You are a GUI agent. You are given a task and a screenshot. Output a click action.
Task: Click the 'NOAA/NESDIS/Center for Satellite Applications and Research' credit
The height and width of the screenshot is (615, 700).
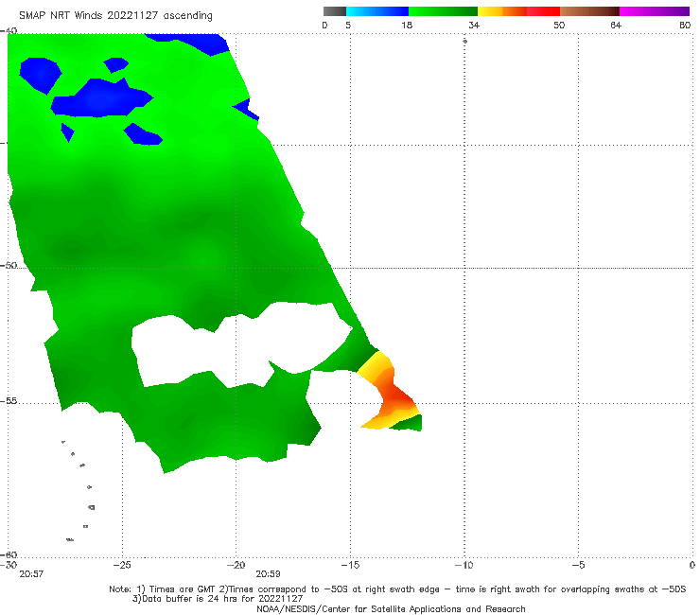(x=391, y=608)
